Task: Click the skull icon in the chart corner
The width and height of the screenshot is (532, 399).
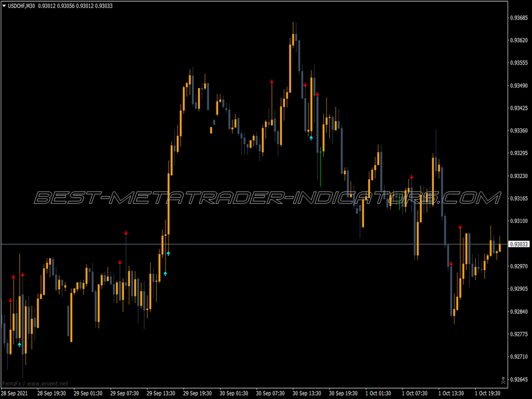Action: [x=503, y=381]
